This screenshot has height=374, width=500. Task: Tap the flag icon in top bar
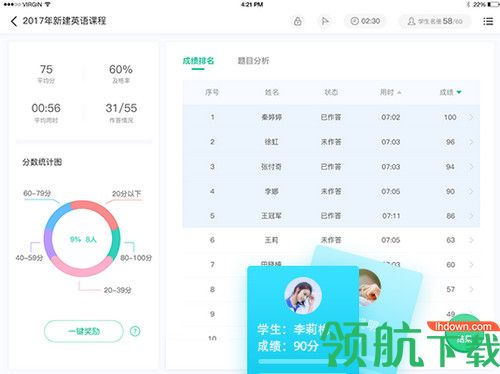point(325,21)
